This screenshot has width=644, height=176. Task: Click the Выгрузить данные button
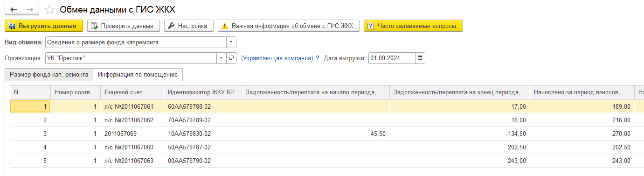(44, 26)
